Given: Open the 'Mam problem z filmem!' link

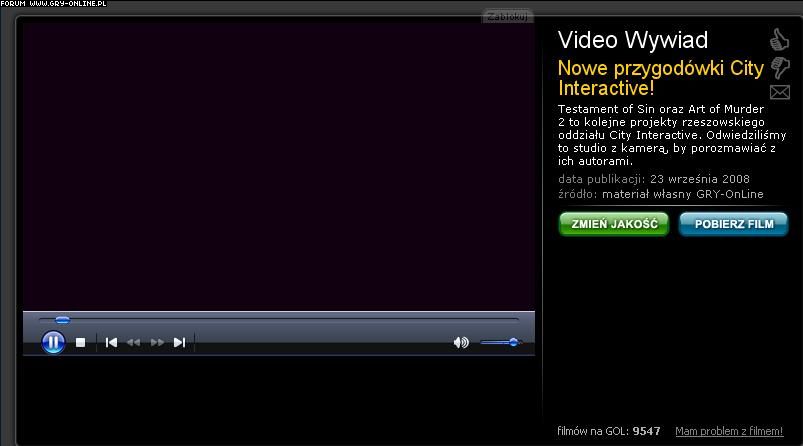Looking at the screenshot, I should (x=729, y=431).
